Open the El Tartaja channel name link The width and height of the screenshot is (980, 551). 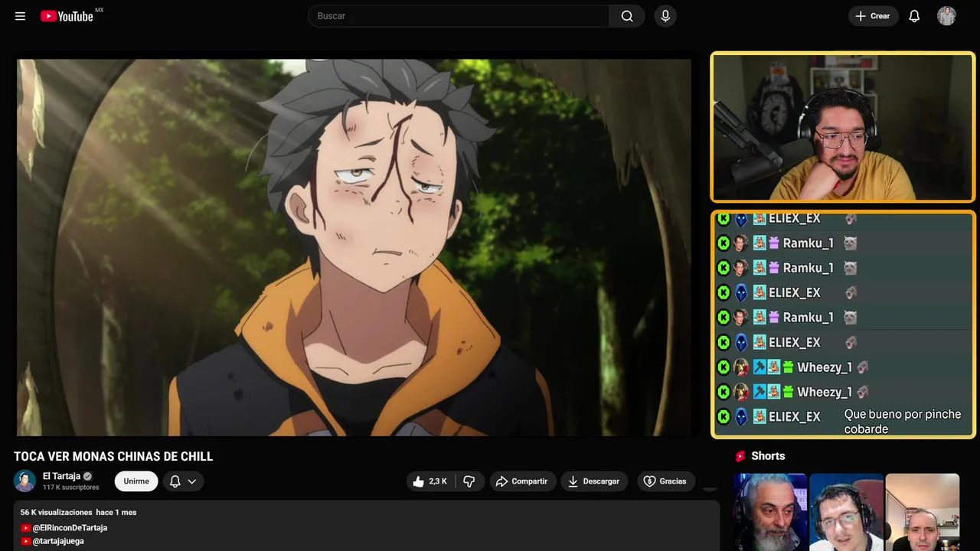pos(61,476)
